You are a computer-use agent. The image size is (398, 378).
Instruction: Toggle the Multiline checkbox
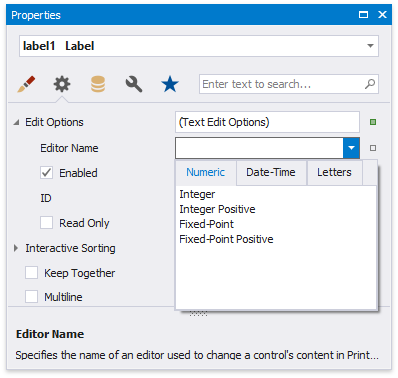tap(31, 296)
